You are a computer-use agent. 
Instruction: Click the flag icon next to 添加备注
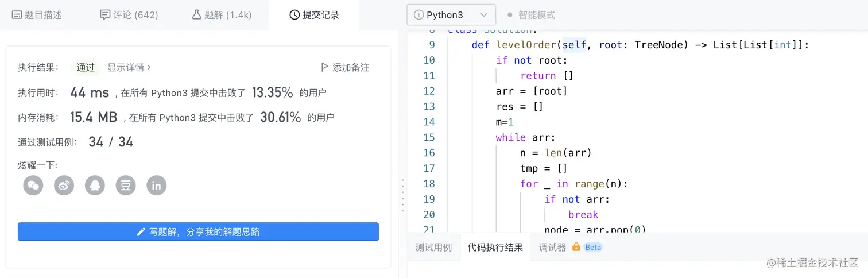click(x=324, y=67)
